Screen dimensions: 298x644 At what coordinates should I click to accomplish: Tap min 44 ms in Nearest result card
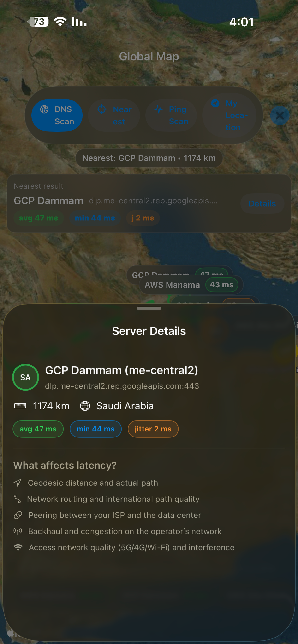pyautogui.click(x=95, y=218)
